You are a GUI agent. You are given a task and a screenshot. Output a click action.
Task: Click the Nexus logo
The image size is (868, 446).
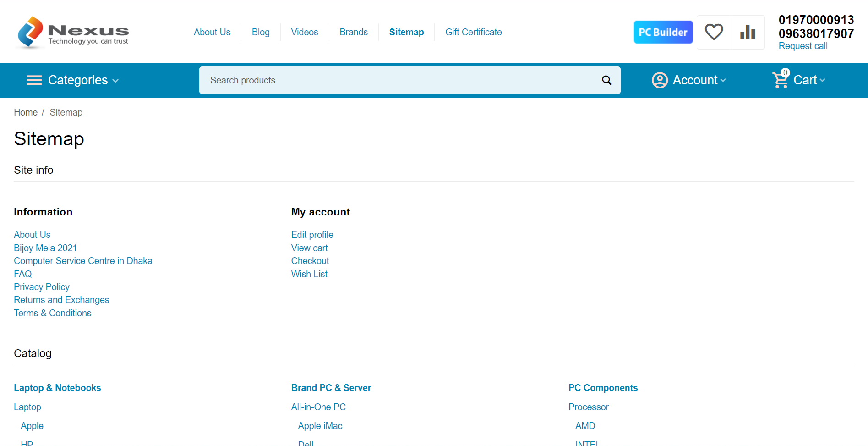pos(72,32)
